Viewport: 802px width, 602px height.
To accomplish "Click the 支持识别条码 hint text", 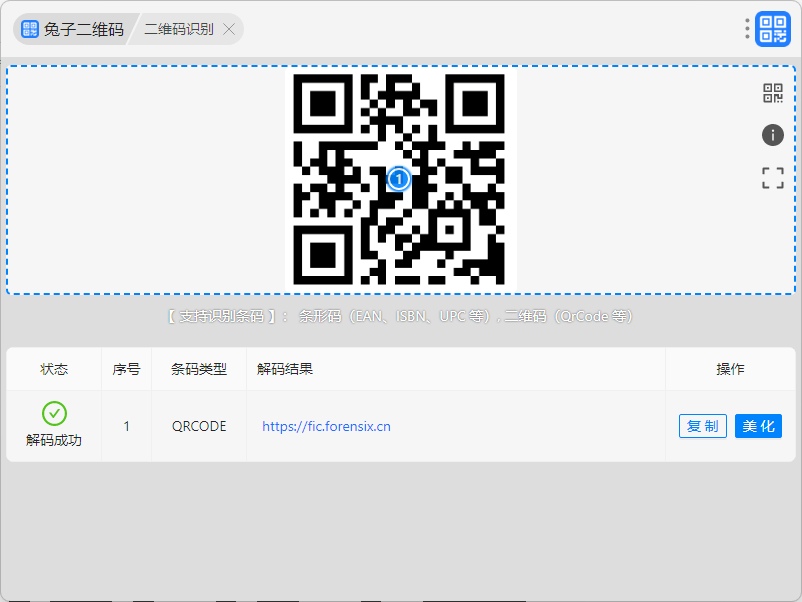I will click(400, 317).
